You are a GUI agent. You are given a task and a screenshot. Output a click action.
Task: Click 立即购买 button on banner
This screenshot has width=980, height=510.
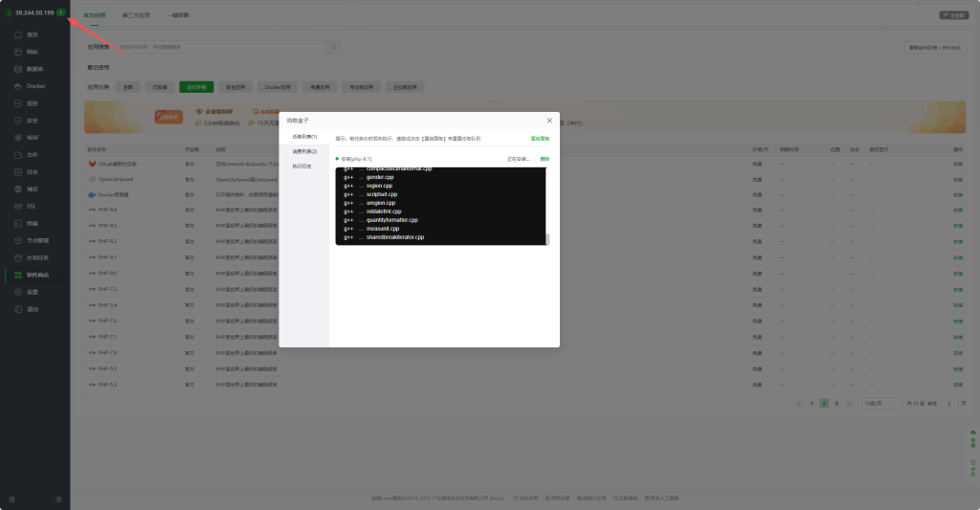[x=168, y=117]
